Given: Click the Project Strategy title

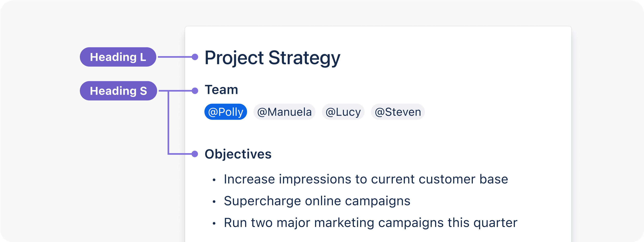Looking at the screenshot, I should pyautogui.click(x=272, y=58).
